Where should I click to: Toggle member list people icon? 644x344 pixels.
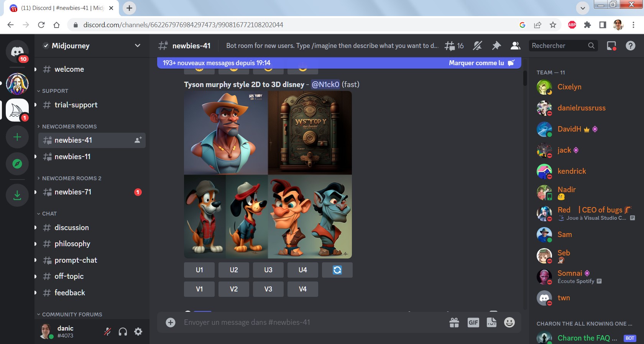coord(516,46)
